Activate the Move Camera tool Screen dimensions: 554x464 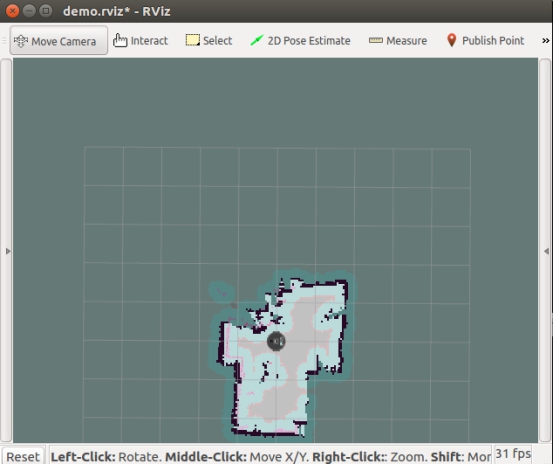click(59, 41)
